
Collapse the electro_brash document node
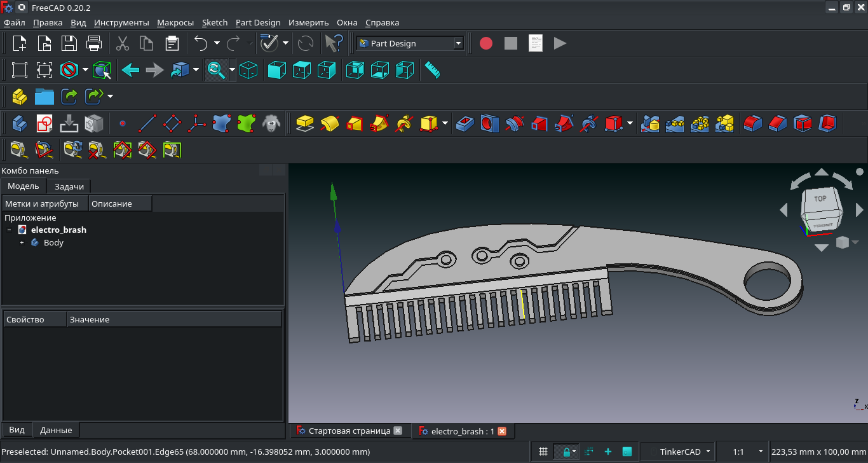[x=10, y=230]
